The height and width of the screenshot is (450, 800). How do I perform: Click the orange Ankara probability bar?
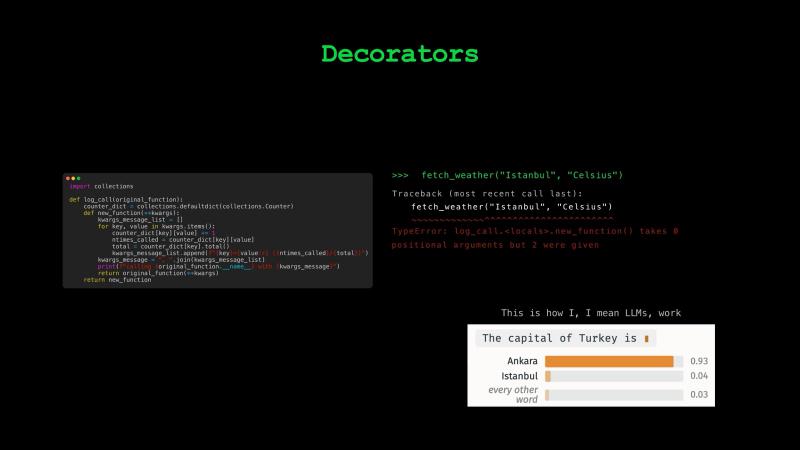click(x=609, y=361)
